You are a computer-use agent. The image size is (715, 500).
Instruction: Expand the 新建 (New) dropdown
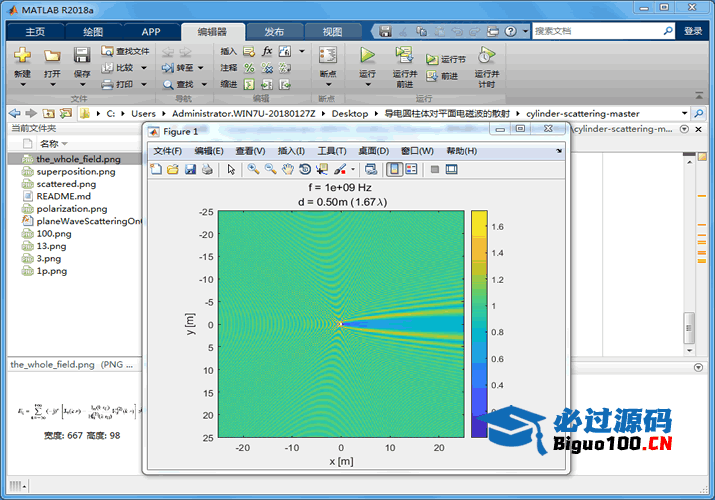tap(22, 84)
